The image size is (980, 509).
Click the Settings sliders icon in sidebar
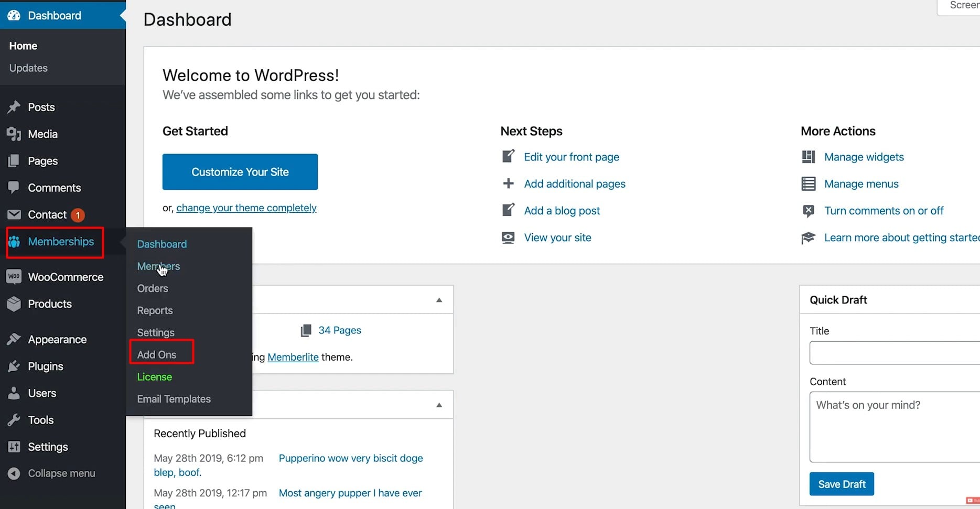pos(14,447)
